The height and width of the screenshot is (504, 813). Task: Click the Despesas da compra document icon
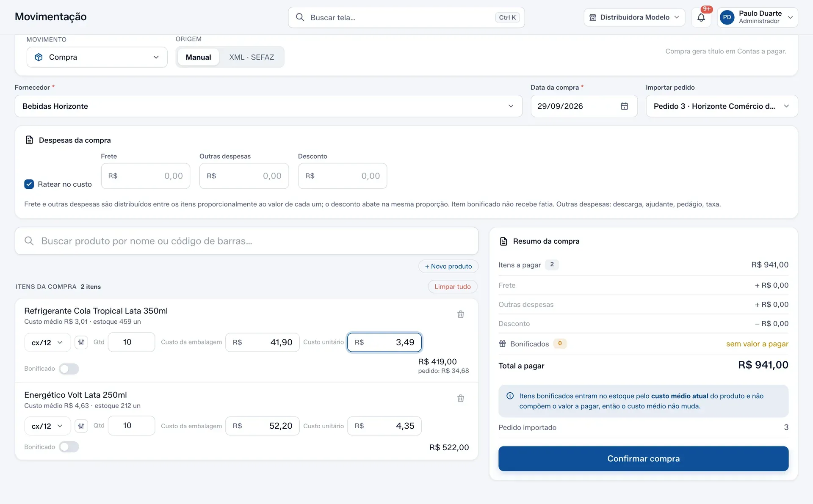click(x=29, y=140)
